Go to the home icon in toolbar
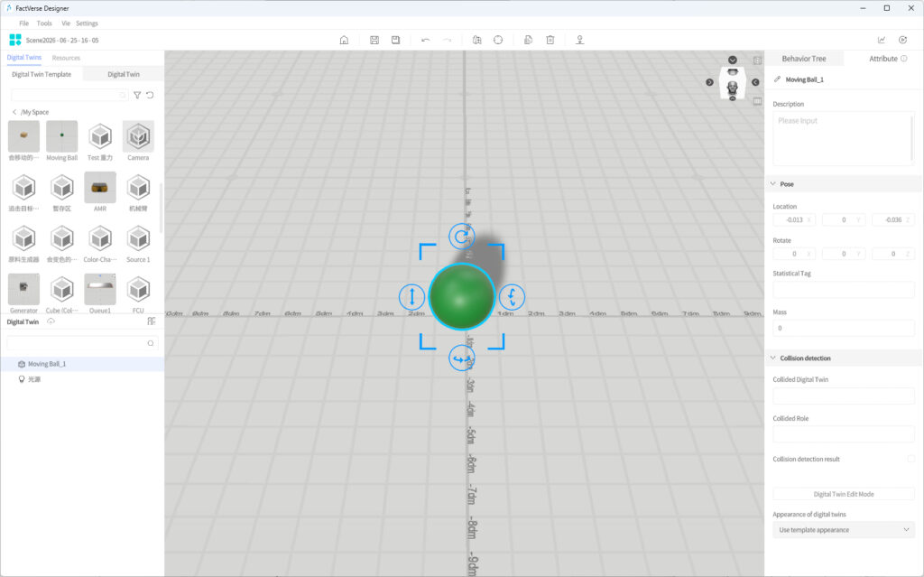Viewport: 924px width, 577px height. coord(344,40)
